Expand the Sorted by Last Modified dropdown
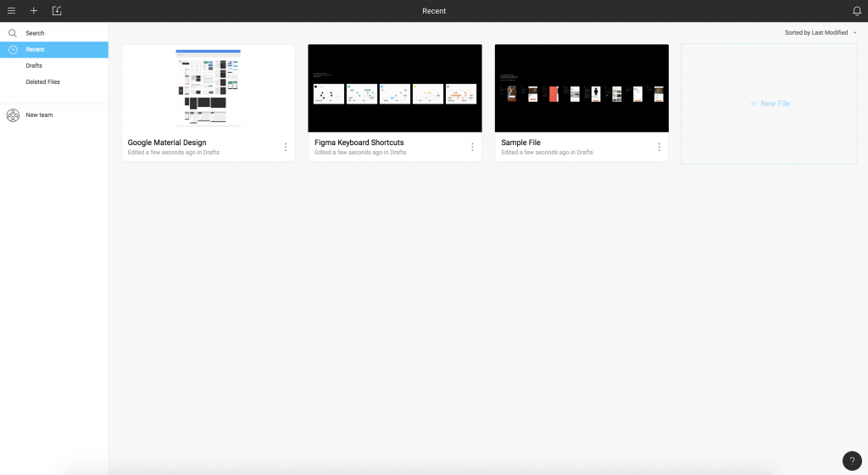Viewport: 868px width, 475px height. click(x=821, y=32)
